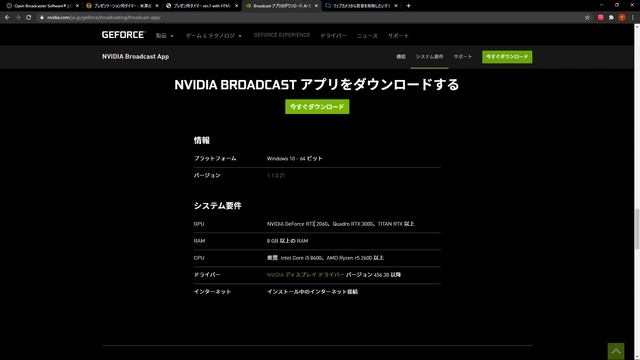
Task: Click the GPU requirement text with GeForce RTX 2060
Action: click(x=341, y=224)
